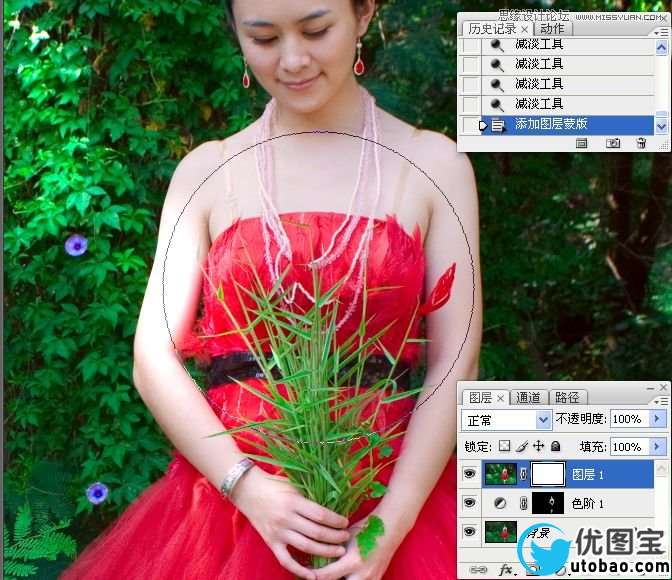Close the 图层 tab with its x
The height and width of the screenshot is (580, 672).
coord(500,398)
